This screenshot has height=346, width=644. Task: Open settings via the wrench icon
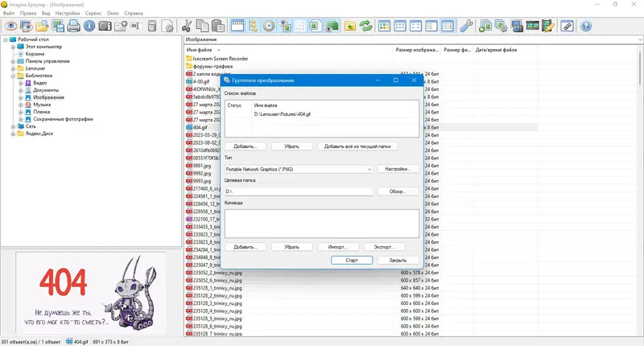(466, 27)
